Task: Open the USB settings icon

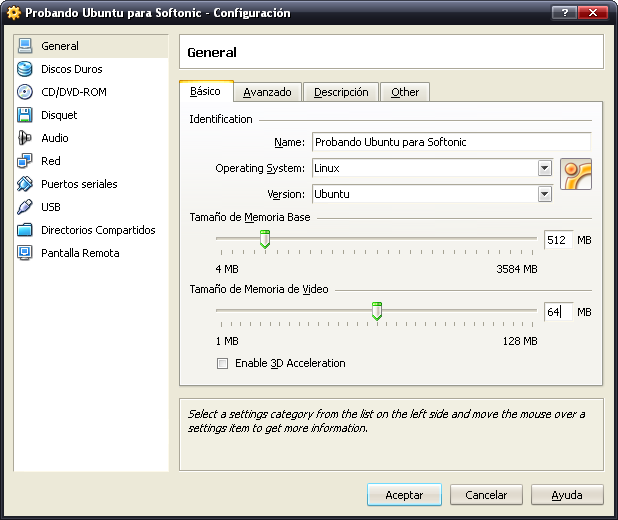Action: tap(25, 207)
